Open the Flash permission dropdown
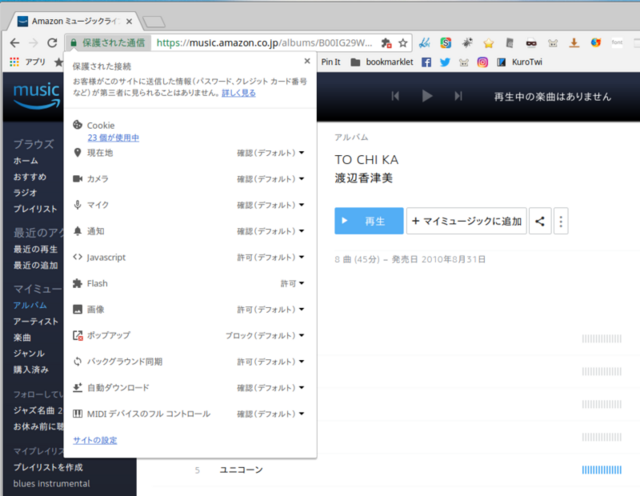This screenshot has width=640, height=496. [292, 284]
